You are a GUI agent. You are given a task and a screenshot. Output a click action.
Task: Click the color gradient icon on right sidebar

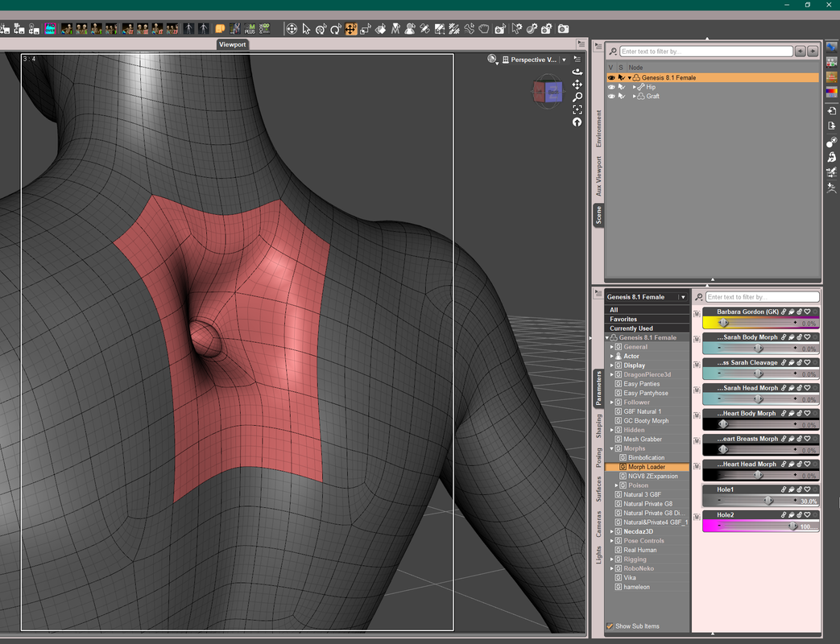coord(831,91)
